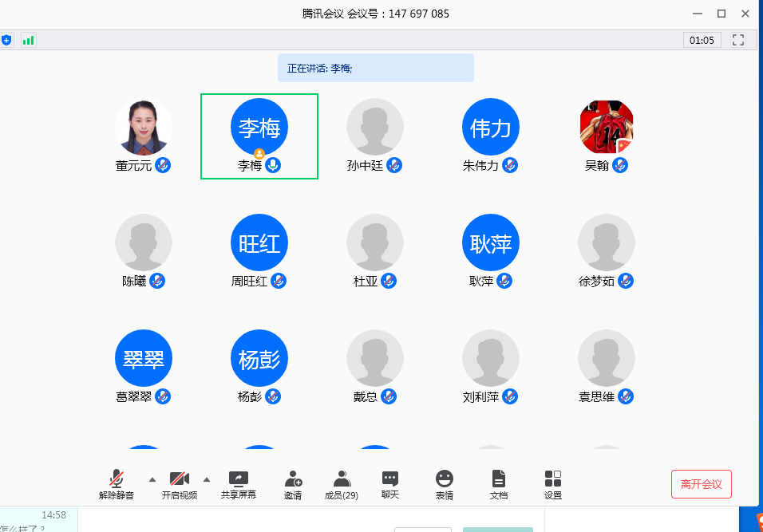Click the blue security shield icon
763x532 pixels.
tap(6, 40)
